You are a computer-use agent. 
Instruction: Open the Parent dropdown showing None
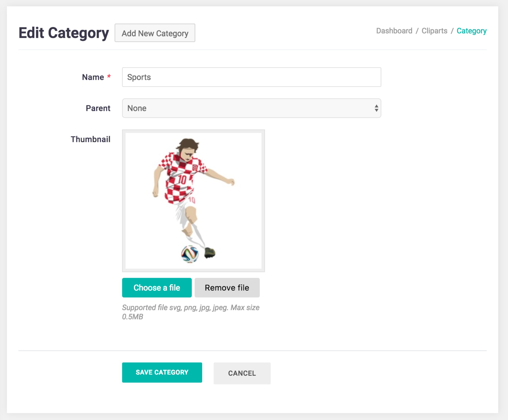tap(248, 108)
